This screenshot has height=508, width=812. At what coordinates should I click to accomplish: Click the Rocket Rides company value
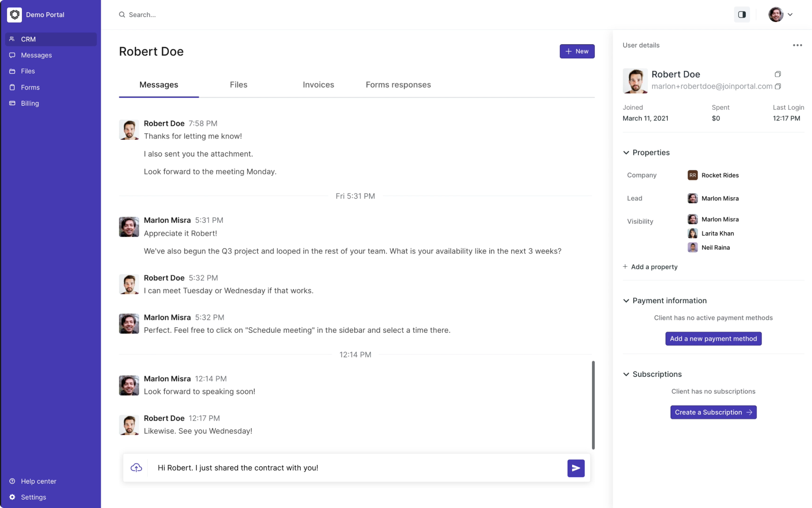pos(720,175)
